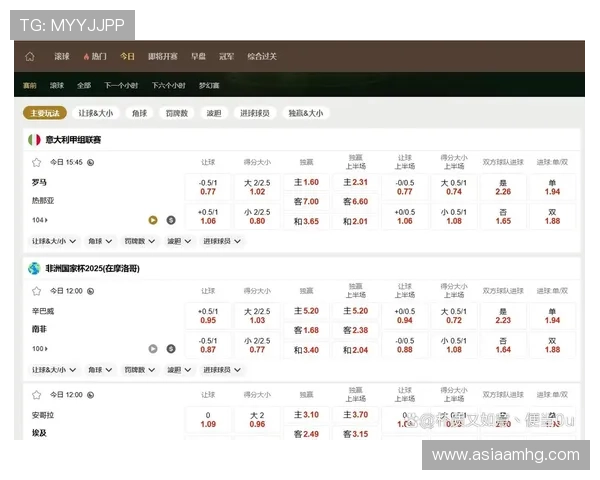Select 和 3.65 draw odds
Image resolution: width=600 pixels, height=480 pixels.
tap(306, 221)
